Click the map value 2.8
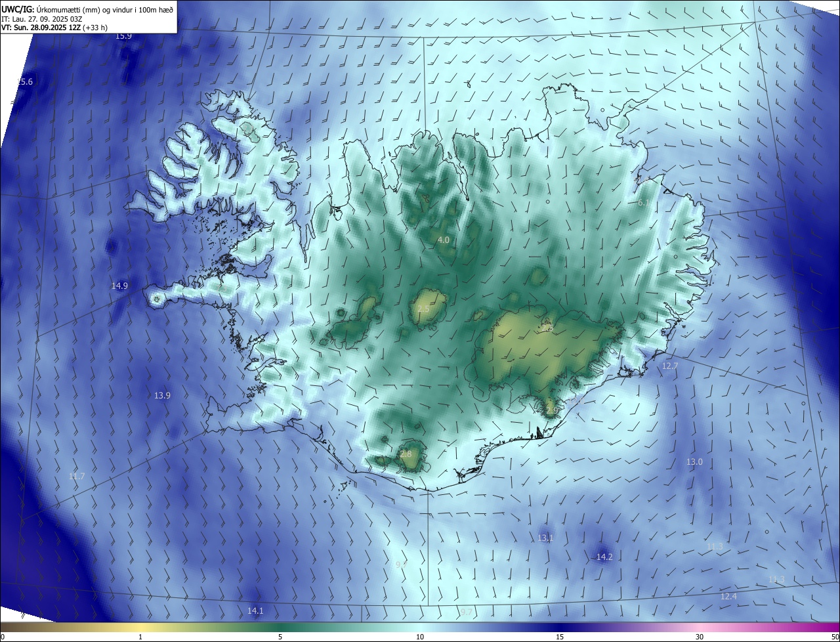 (406, 454)
